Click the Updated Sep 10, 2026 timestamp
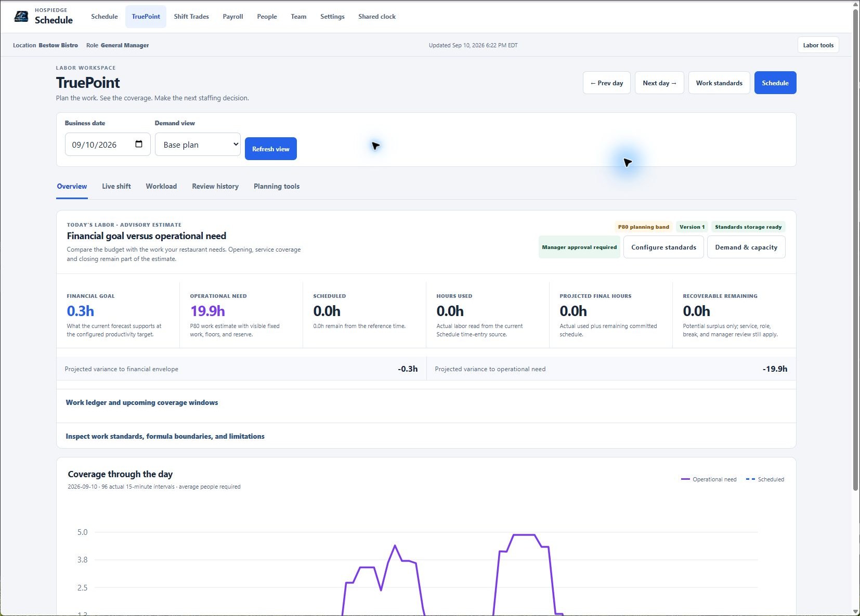This screenshot has height=616, width=860. tap(473, 45)
